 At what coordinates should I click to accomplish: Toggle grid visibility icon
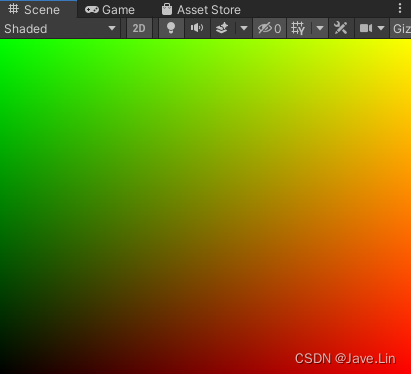click(298, 29)
